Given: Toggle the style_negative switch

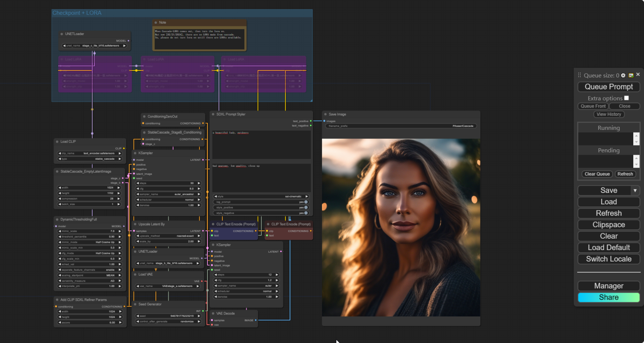Looking at the screenshot, I should click(x=306, y=213).
